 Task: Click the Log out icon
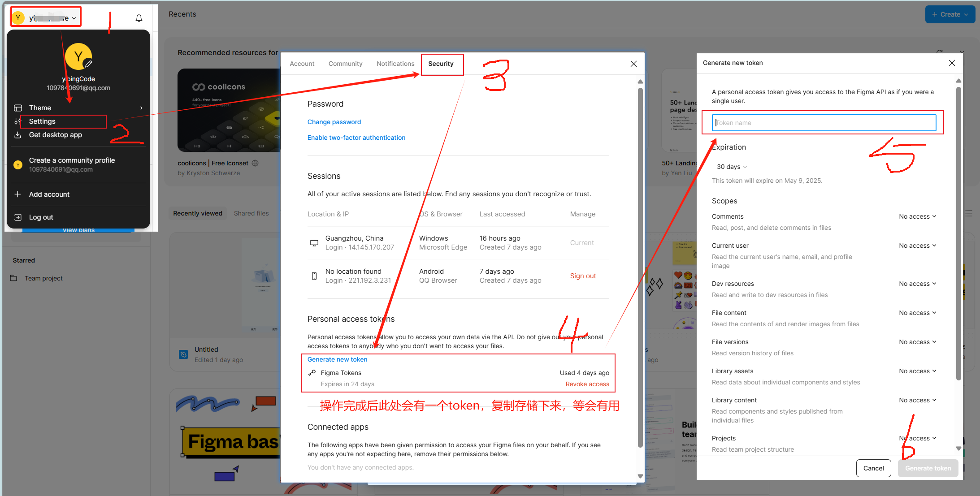(18, 217)
